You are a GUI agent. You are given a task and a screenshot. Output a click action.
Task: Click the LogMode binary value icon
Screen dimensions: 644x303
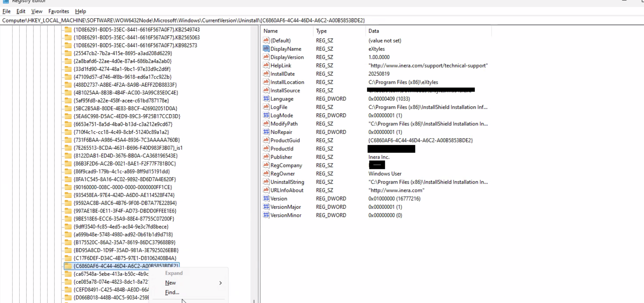(266, 115)
